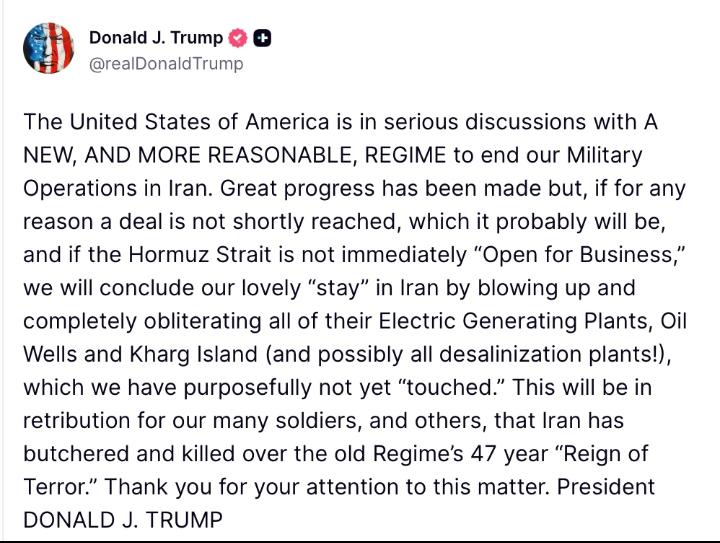Click the @realDonaldTrump handle
Viewport: 720px width, 543px height.
[x=166, y=64]
